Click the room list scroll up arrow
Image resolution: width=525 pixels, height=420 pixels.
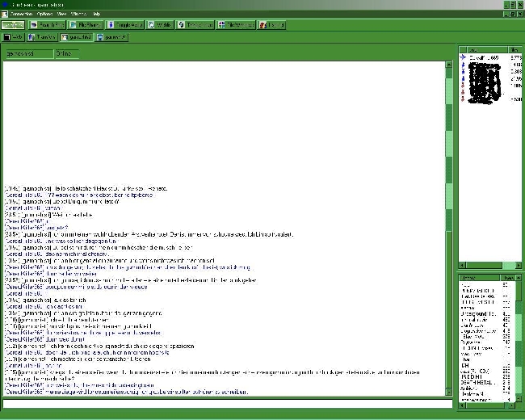[519, 278]
